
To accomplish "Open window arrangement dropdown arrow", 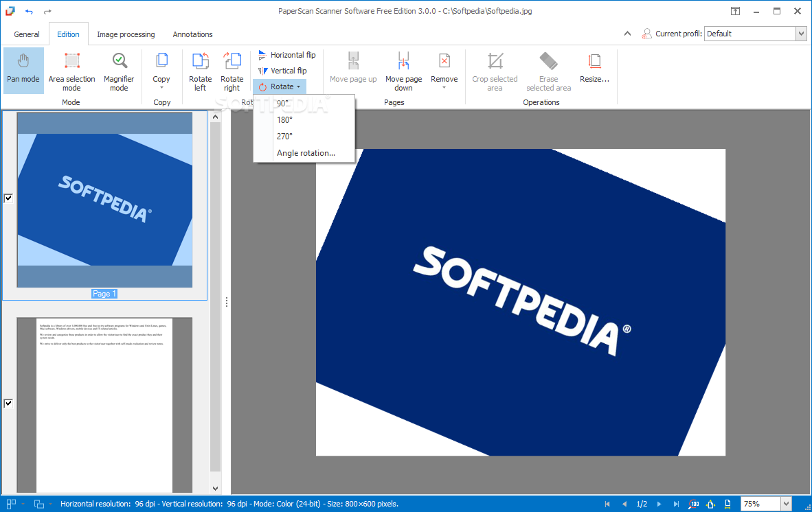I will (x=50, y=504).
